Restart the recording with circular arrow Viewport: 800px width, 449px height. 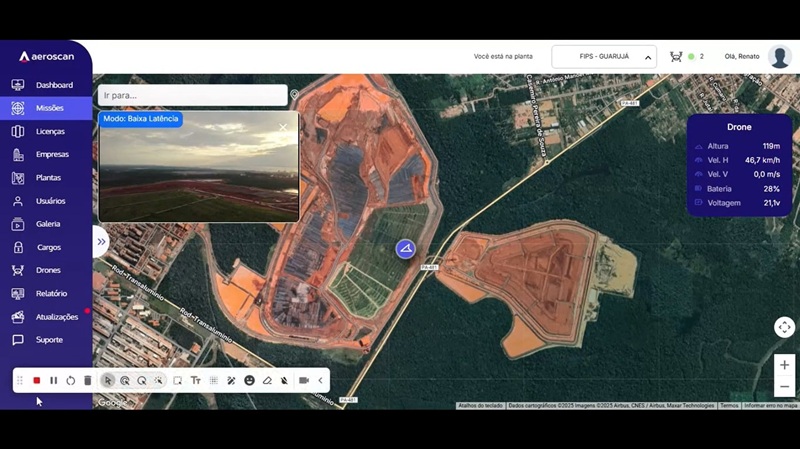pos(70,381)
